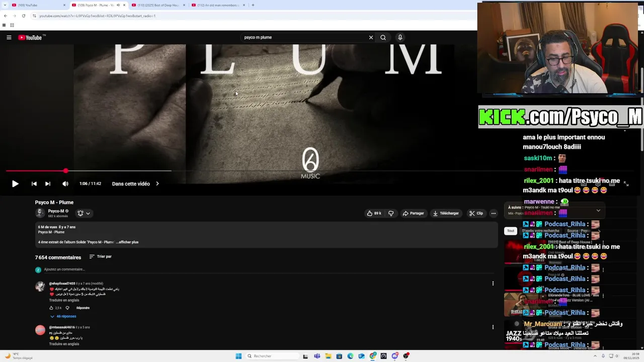The height and width of the screenshot is (362, 644).
Task: Translate the @mtassauki4616 comment to English
Action: point(64,344)
